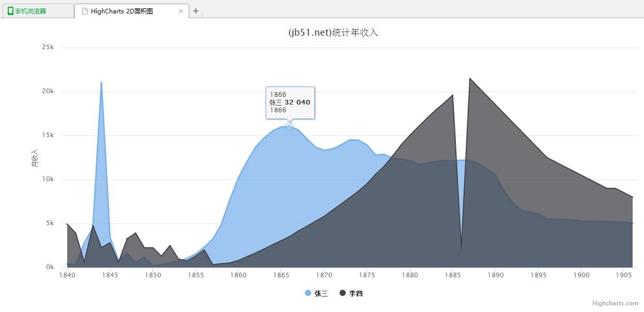Toggle the 张三 series legend label

321,293
